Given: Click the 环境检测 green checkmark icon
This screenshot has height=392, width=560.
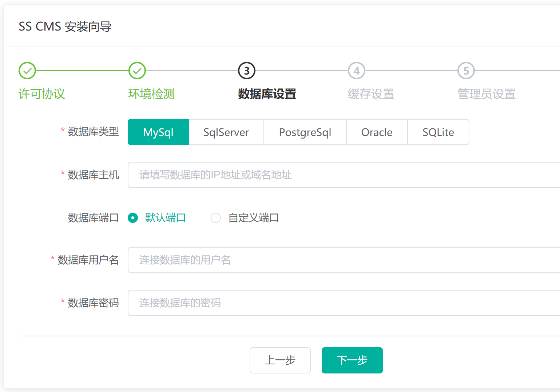Looking at the screenshot, I should [x=137, y=71].
